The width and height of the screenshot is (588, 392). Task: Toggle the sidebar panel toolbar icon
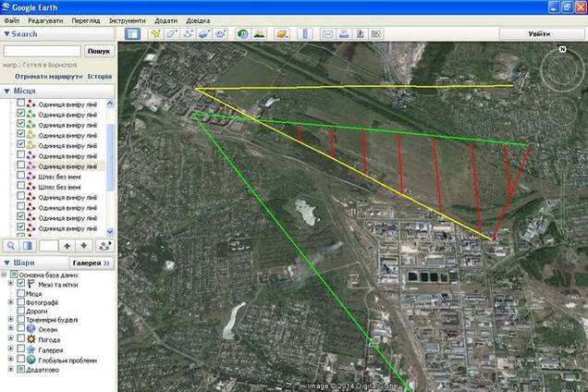tap(132, 34)
